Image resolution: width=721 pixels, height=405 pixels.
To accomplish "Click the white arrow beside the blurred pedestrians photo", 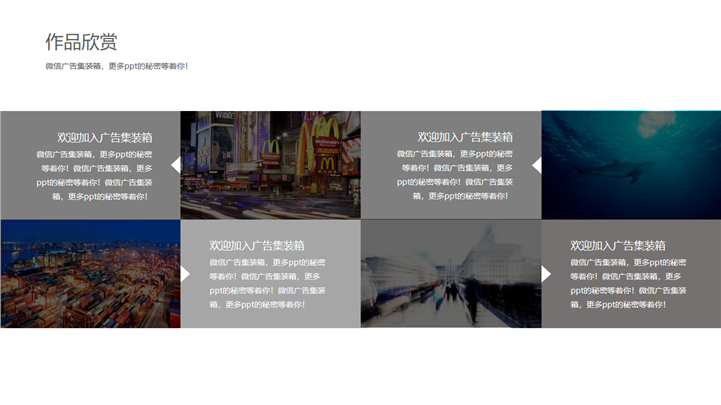I will 546,273.
